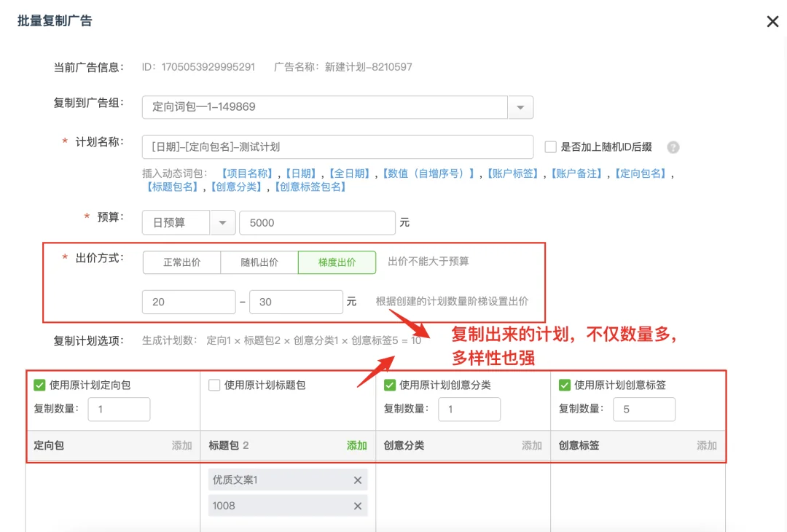Click 添加 for 创意分类 column
The image size is (787, 532).
pyautogui.click(x=531, y=446)
